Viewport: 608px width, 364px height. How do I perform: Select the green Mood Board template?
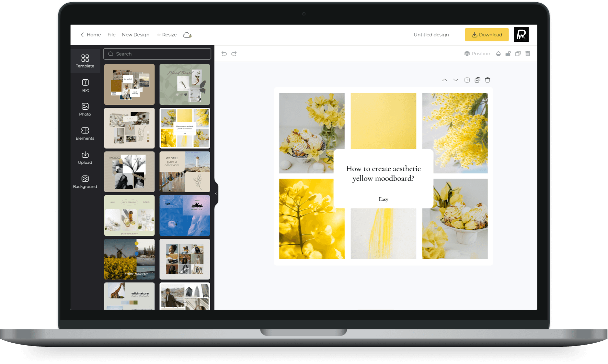tap(185, 84)
